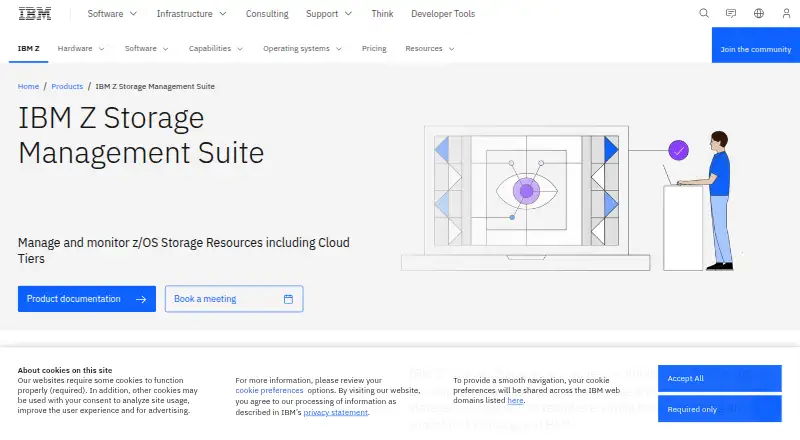Expand the Capabilities submenu

[215, 48]
